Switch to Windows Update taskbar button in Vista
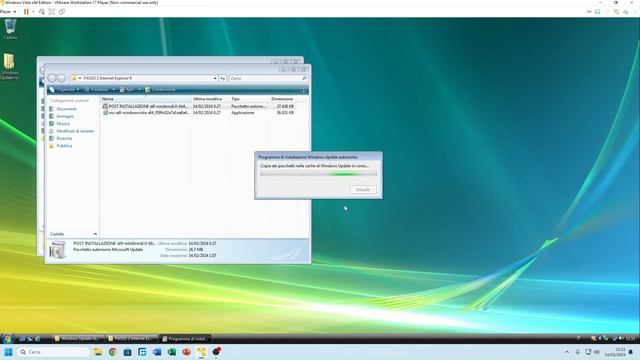Viewport: 640px width, 360px height. (78, 338)
